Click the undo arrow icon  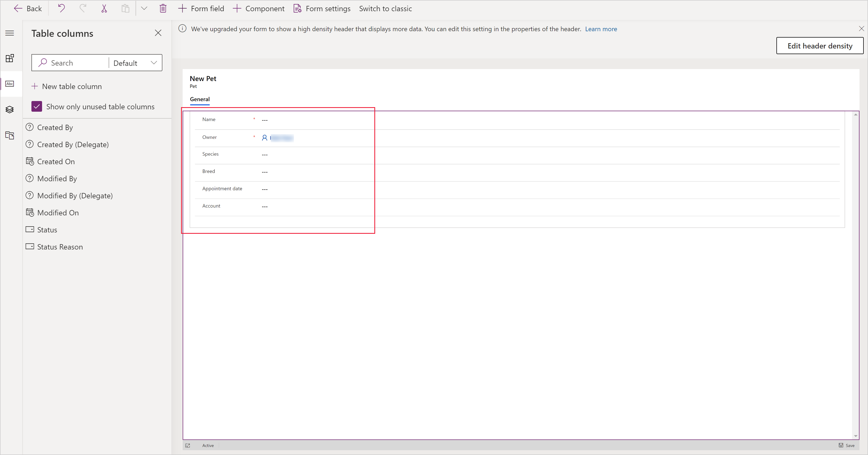pyautogui.click(x=62, y=8)
